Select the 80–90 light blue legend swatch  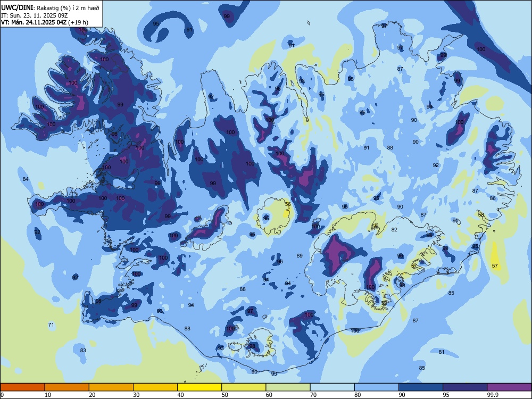377,387
